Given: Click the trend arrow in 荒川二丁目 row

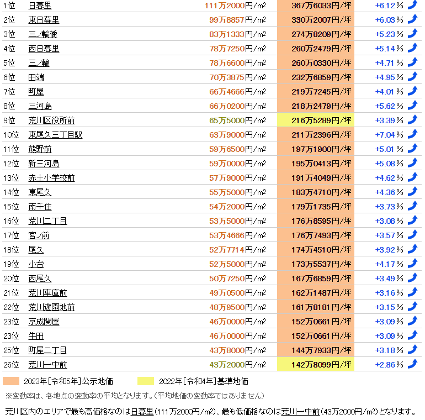Looking at the screenshot, I should (413, 220).
